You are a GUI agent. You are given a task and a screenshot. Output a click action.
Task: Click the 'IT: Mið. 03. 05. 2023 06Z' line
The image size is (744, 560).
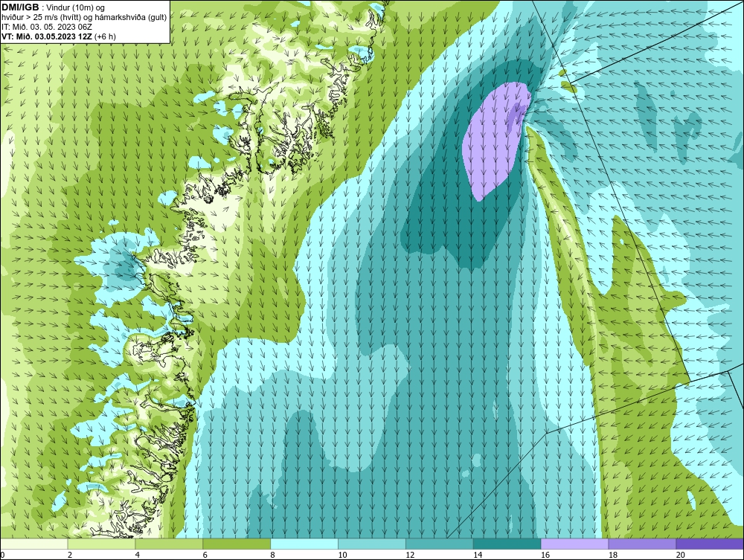point(47,27)
